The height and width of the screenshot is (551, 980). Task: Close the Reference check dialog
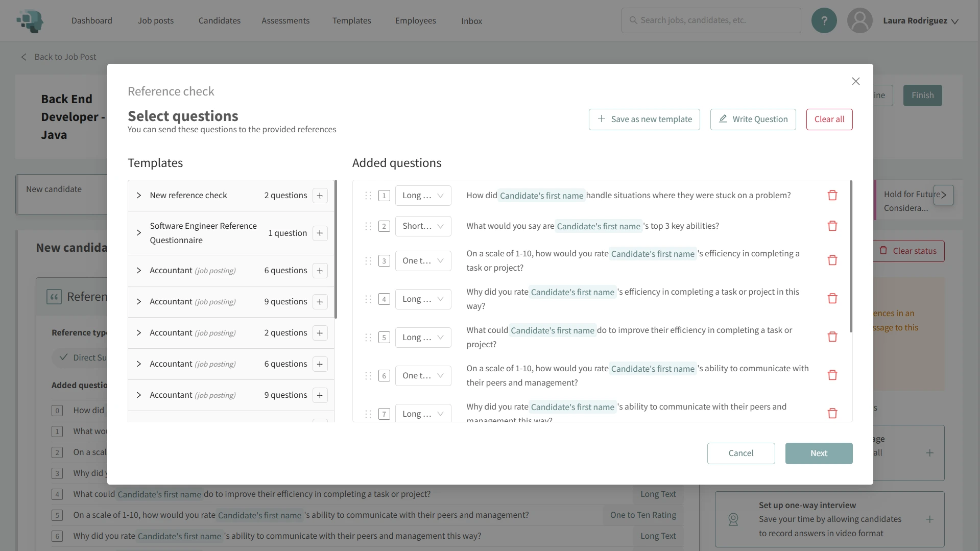point(855,81)
